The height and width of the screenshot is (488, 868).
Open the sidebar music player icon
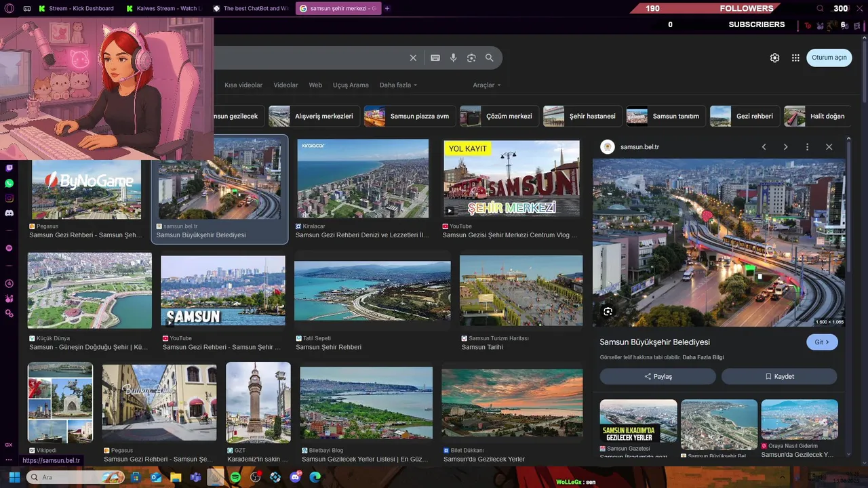tap(9, 248)
